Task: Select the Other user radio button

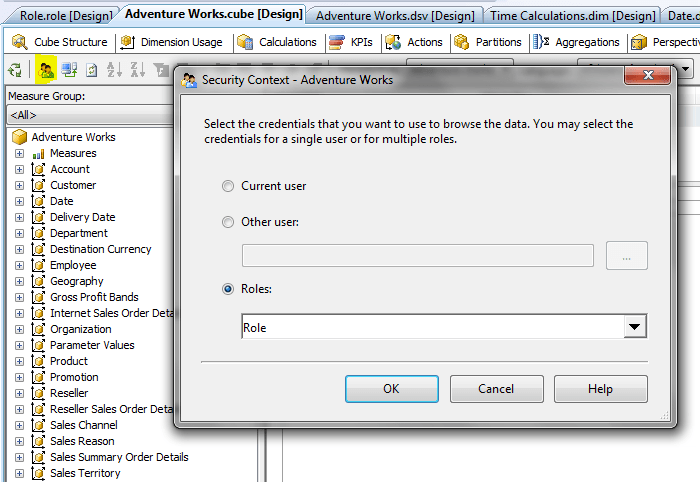Action: pyautogui.click(x=228, y=222)
